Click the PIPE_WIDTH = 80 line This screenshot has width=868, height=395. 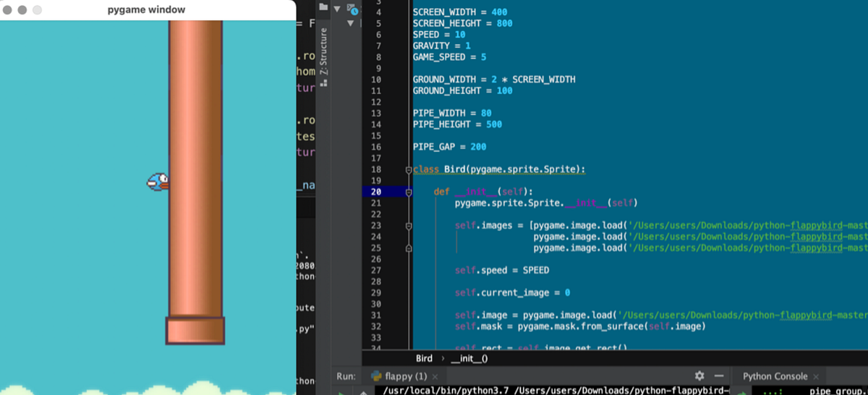click(x=452, y=114)
